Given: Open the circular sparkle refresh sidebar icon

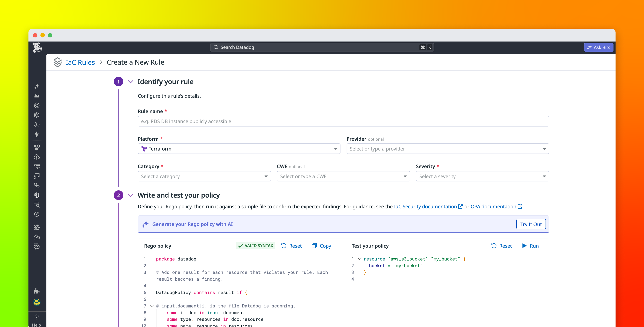Looking at the screenshot, I should pyautogui.click(x=37, y=214).
